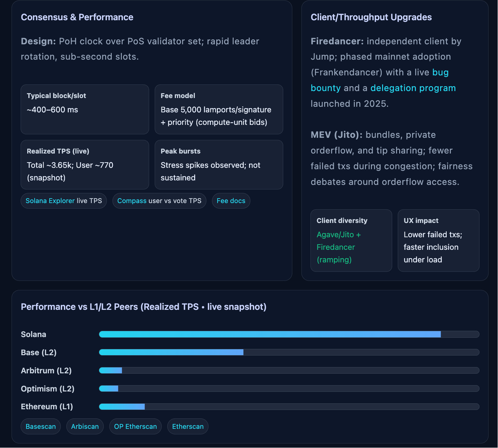Open the Arbiscan link chip
The image size is (498, 448).
(x=85, y=426)
